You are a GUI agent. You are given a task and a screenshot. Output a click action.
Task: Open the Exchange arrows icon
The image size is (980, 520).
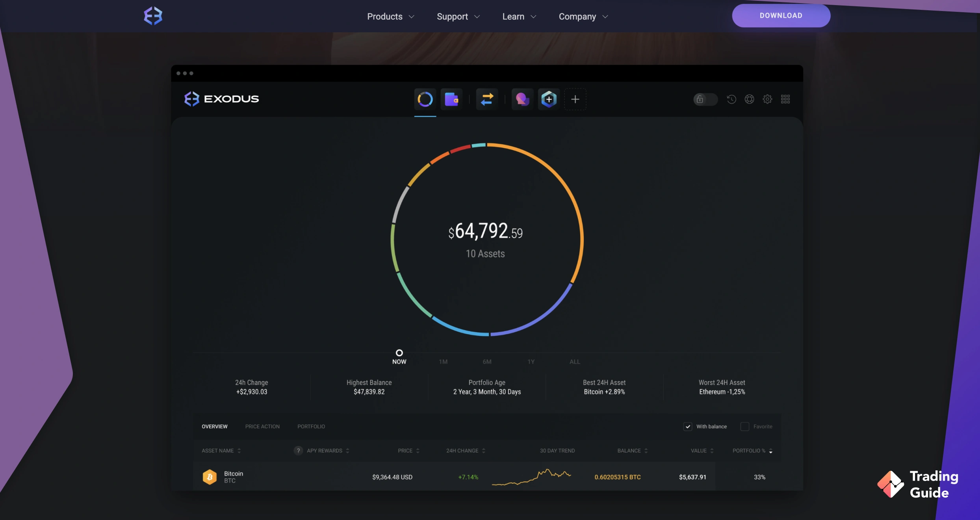tap(487, 99)
